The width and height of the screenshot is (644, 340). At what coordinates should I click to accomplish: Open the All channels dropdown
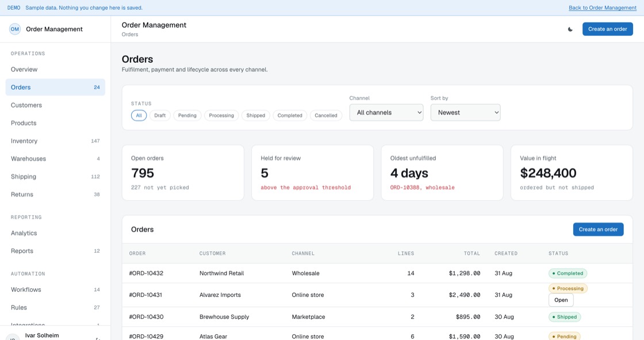(386, 112)
